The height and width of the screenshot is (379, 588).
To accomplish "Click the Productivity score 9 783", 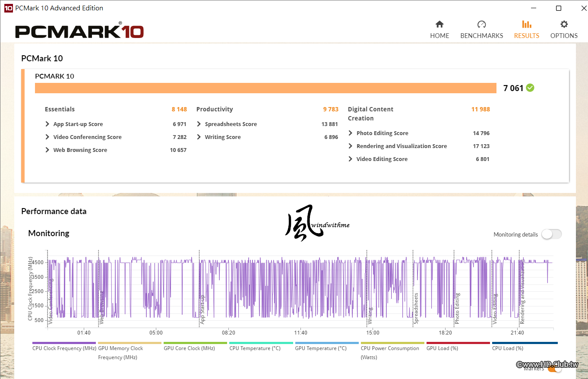I will click(x=331, y=109).
